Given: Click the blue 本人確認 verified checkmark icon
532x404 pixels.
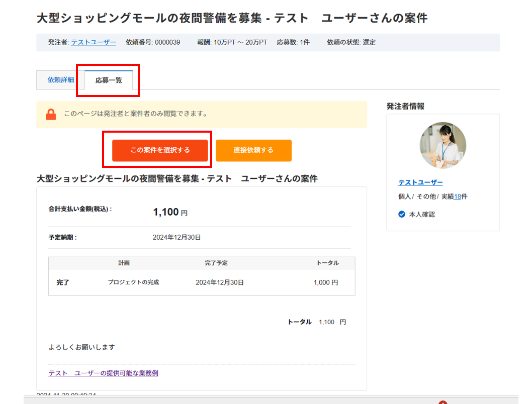Looking at the screenshot, I should point(402,214).
